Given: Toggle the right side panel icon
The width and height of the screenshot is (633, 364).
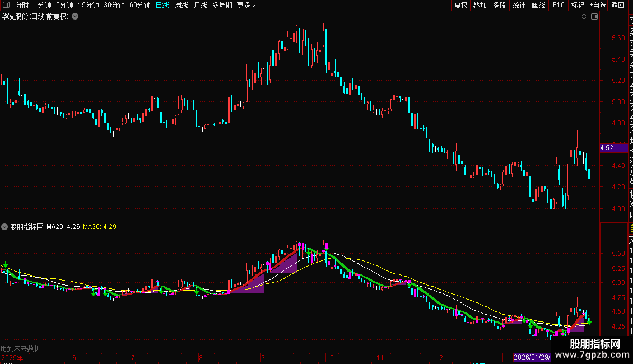Looking at the screenshot, I should coord(594,17).
